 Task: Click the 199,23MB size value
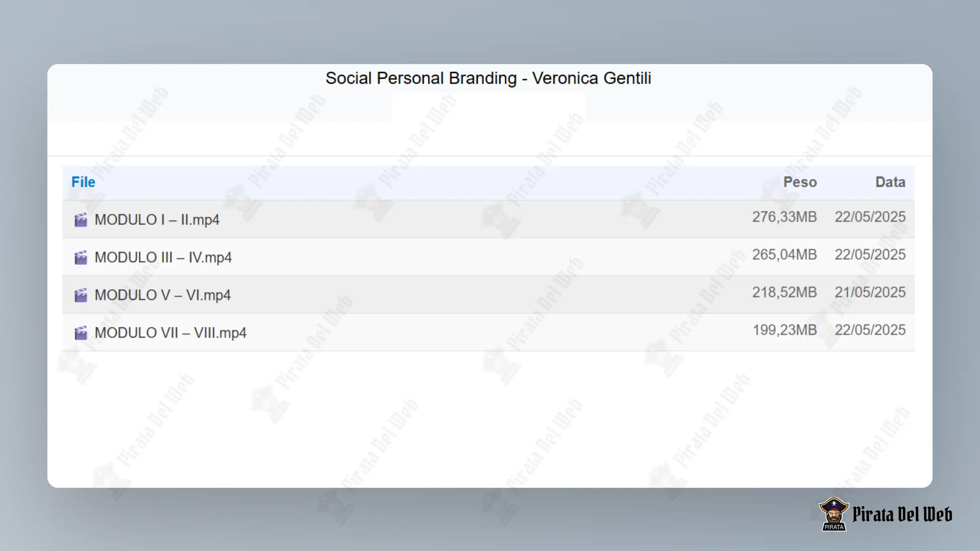click(784, 330)
